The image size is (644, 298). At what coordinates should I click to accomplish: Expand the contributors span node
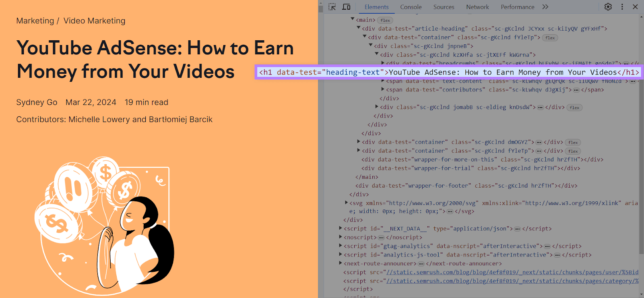(383, 89)
